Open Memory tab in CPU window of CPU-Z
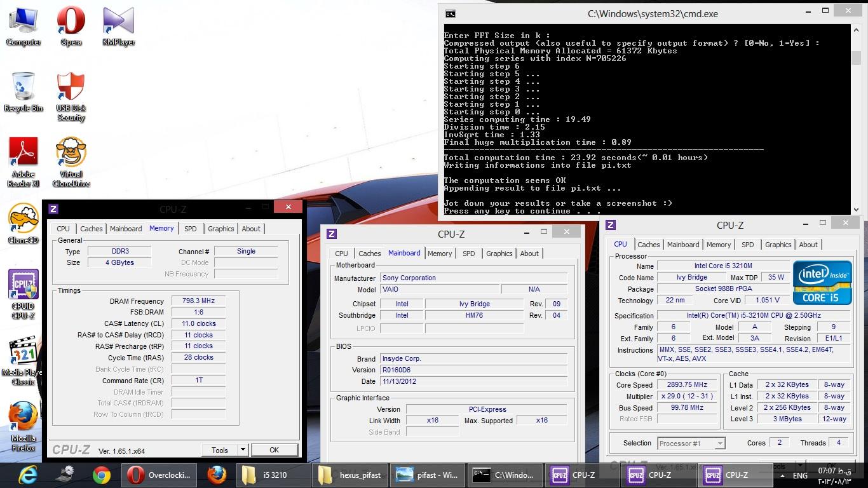Image resolution: width=868 pixels, height=488 pixels. [719, 245]
